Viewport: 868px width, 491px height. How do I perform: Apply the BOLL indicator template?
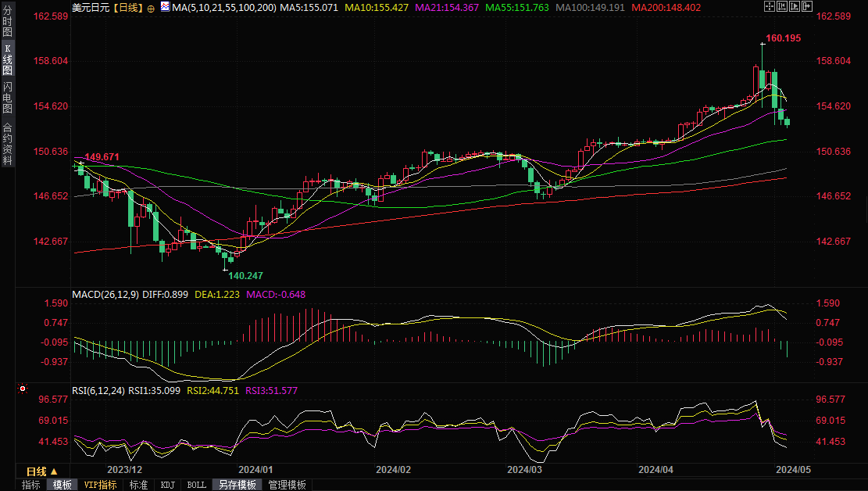coord(197,485)
